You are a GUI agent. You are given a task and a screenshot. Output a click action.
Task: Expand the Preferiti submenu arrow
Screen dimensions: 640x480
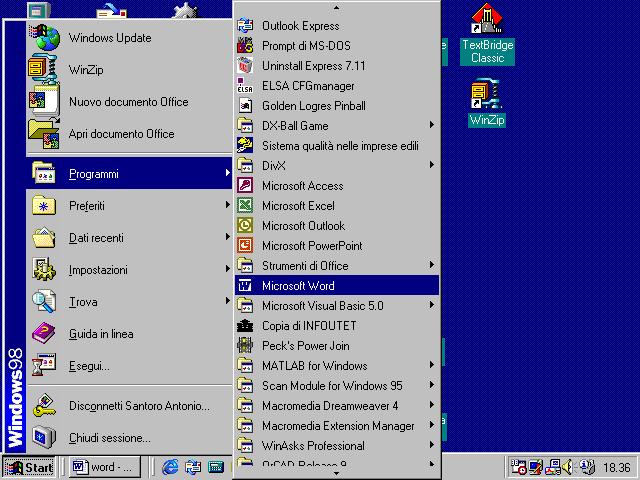pos(227,205)
